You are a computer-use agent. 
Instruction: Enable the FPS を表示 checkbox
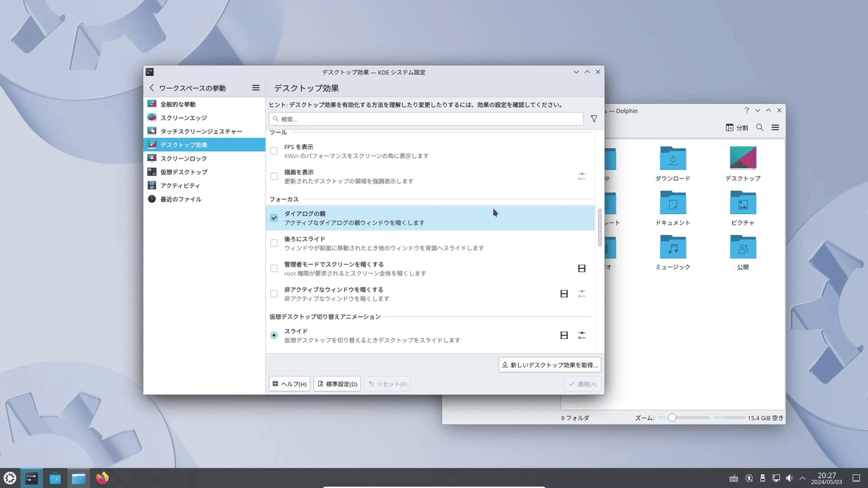pos(274,151)
